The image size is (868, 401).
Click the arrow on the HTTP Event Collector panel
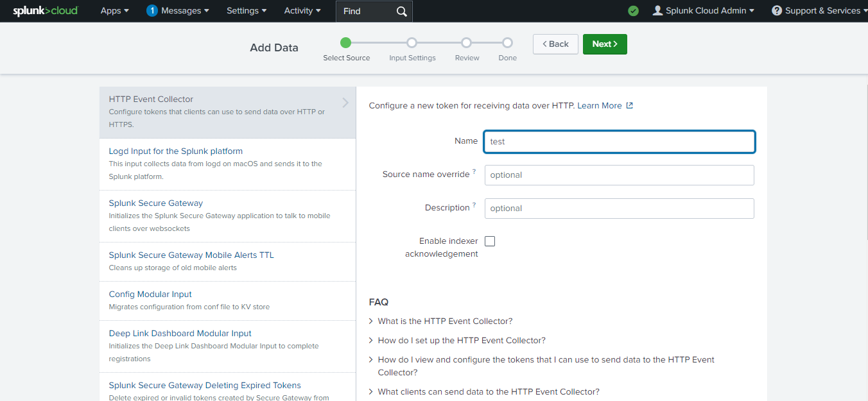point(345,102)
